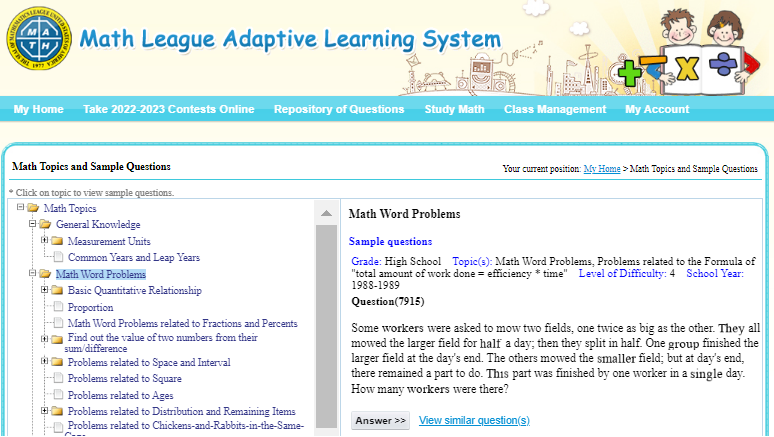Click the Math Word Problems open folder icon
This screenshot has width=774, height=437.
coord(45,274)
